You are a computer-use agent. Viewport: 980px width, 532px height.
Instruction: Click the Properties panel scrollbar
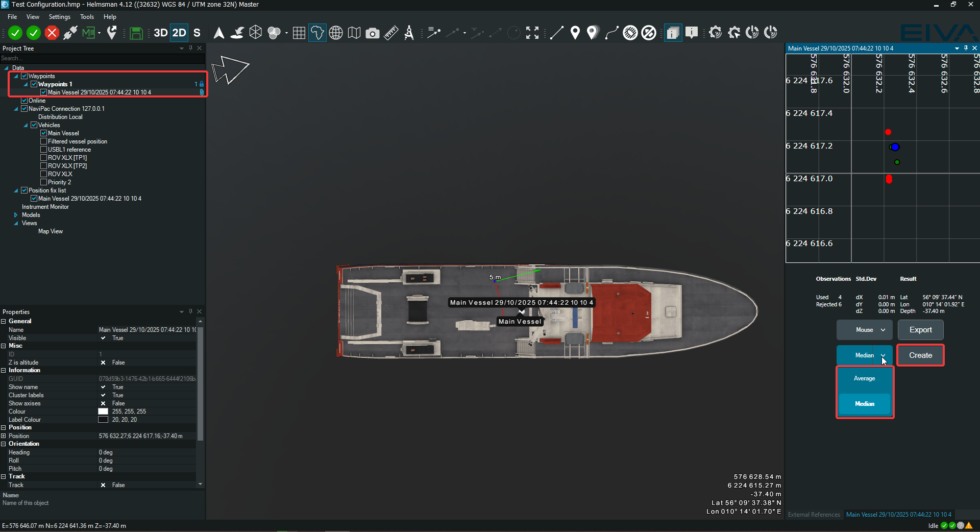(200, 383)
